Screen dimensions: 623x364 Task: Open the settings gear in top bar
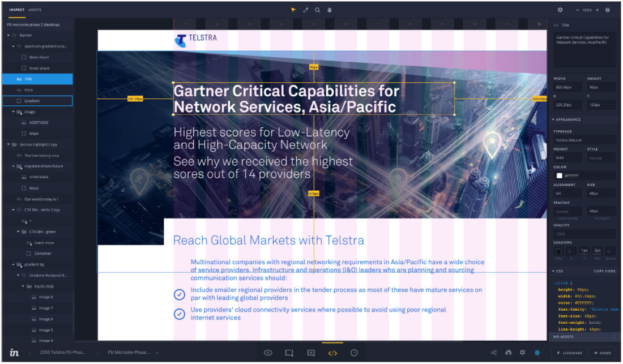pyautogui.click(x=560, y=10)
